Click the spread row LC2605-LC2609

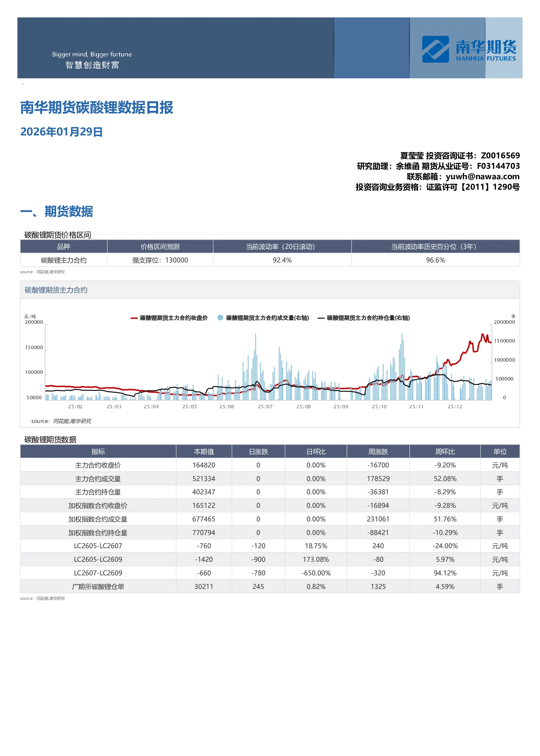tap(98, 560)
